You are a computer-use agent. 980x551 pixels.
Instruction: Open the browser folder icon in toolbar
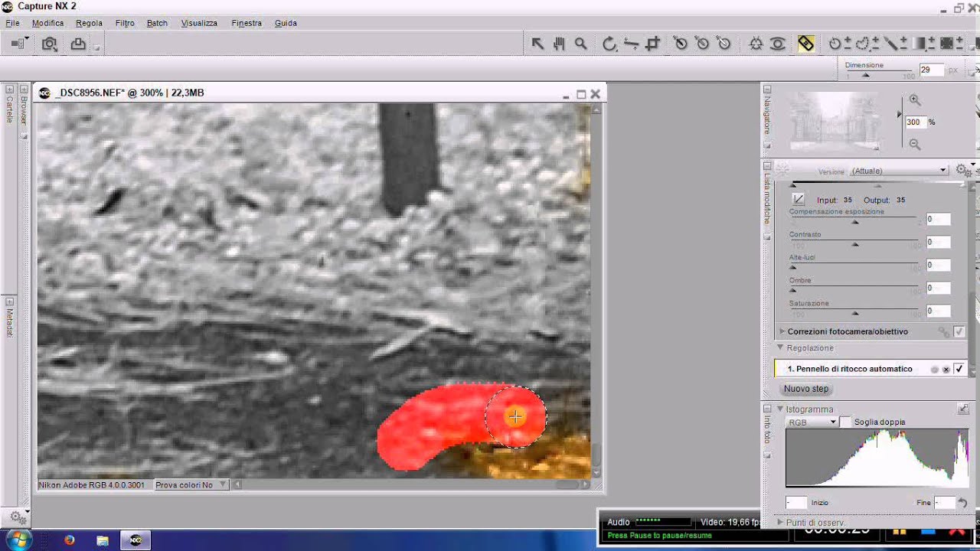[18, 44]
